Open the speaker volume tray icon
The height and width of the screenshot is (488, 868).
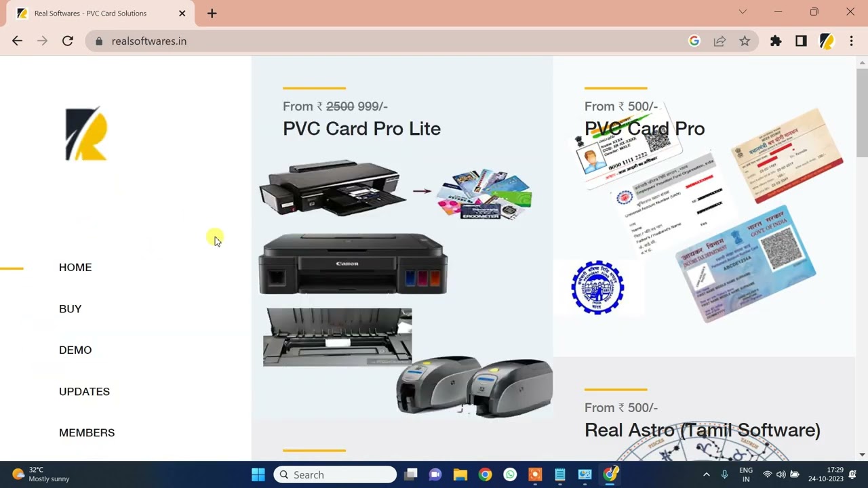coord(781,474)
